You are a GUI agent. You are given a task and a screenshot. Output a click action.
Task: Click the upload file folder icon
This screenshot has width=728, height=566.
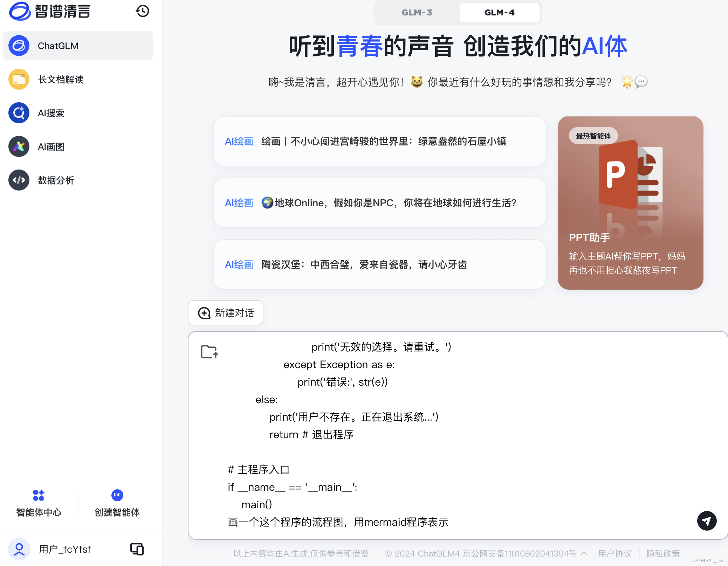(209, 352)
